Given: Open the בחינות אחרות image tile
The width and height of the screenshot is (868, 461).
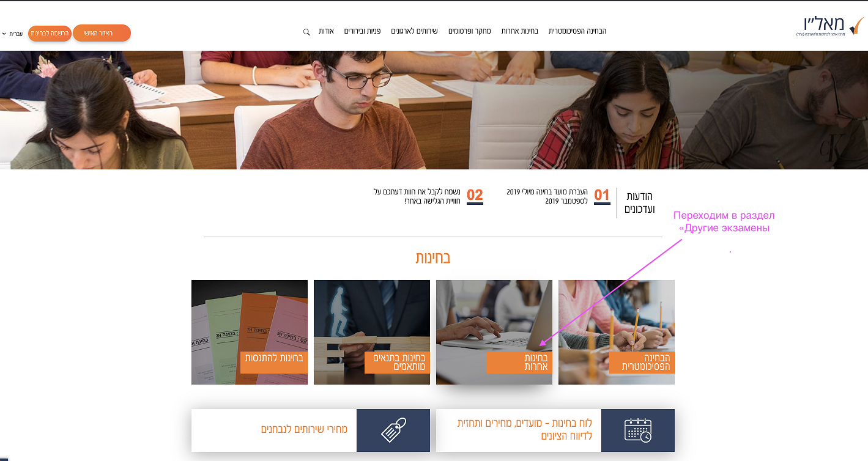Looking at the screenshot, I should [494, 332].
